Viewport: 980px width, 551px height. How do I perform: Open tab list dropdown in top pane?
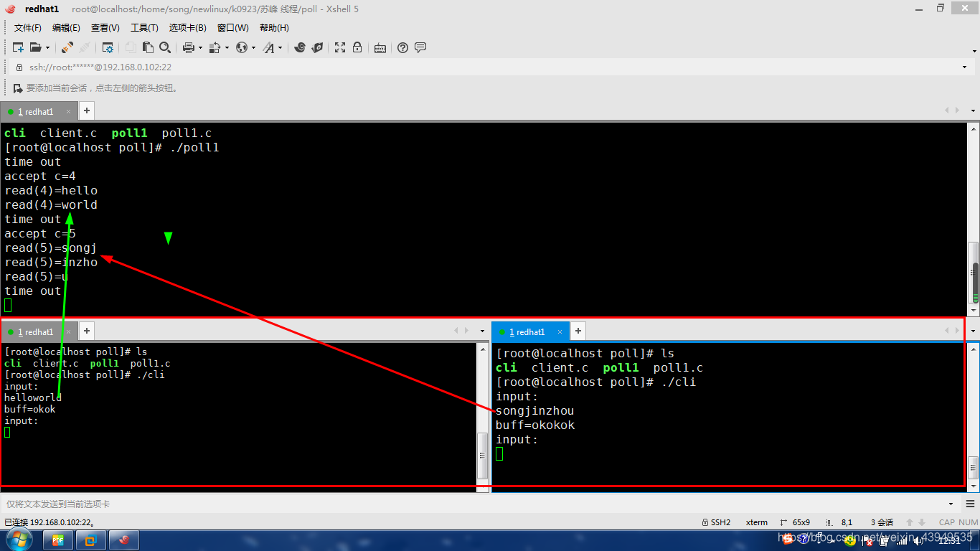[973, 110]
